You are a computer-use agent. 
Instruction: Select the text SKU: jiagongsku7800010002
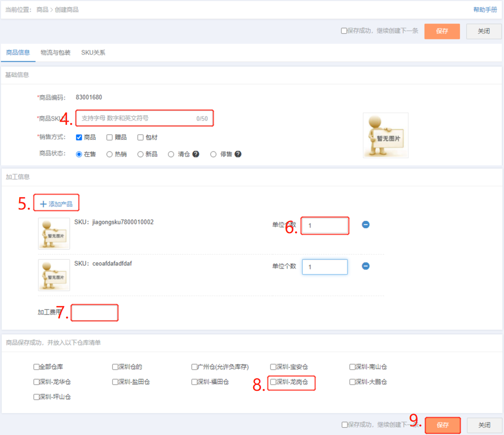[x=114, y=222]
